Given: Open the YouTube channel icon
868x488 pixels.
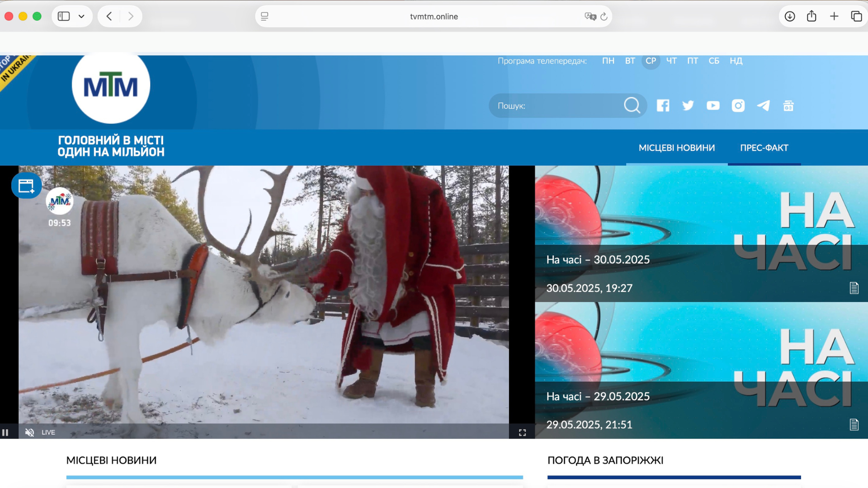Looking at the screenshot, I should (x=713, y=106).
